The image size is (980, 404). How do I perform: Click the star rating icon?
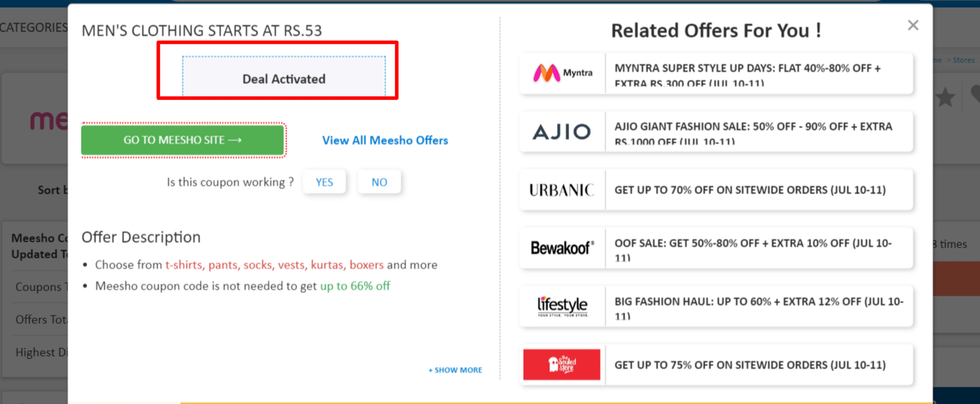pos(945,97)
